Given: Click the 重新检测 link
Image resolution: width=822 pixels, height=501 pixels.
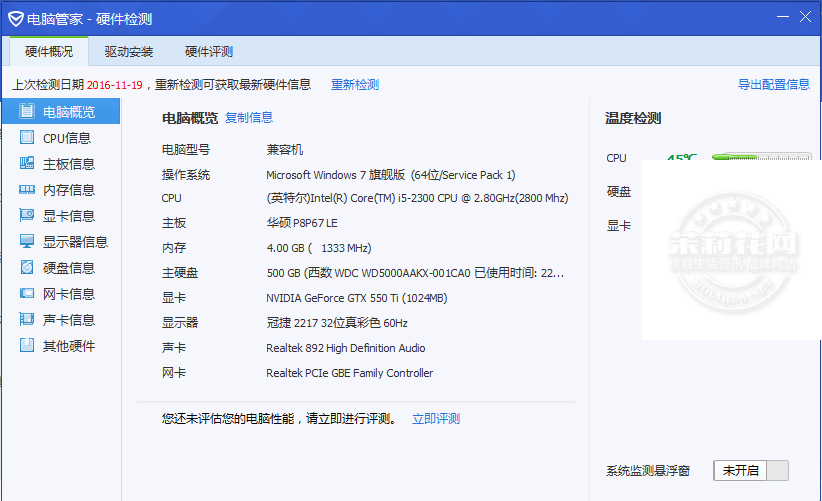Looking at the screenshot, I should click(355, 85).
